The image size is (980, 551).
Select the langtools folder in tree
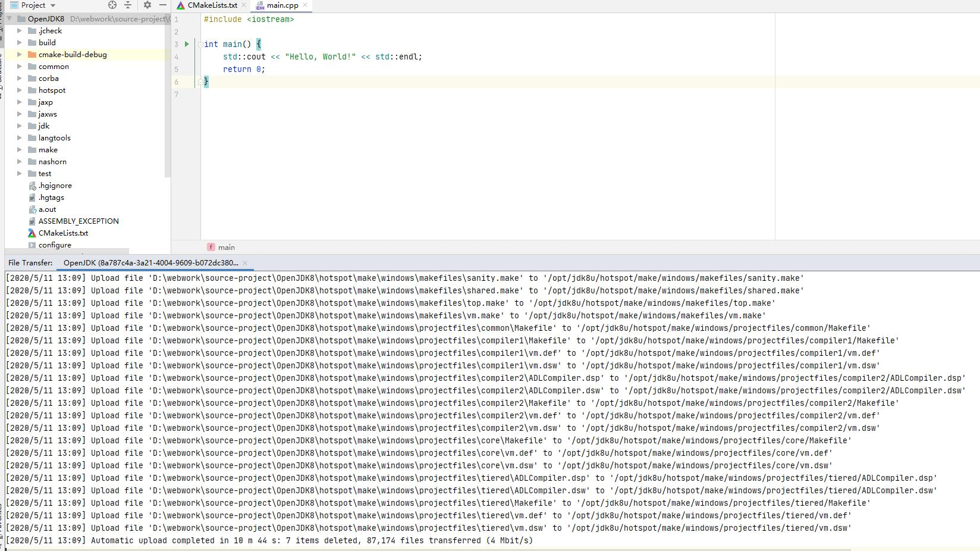55,137
